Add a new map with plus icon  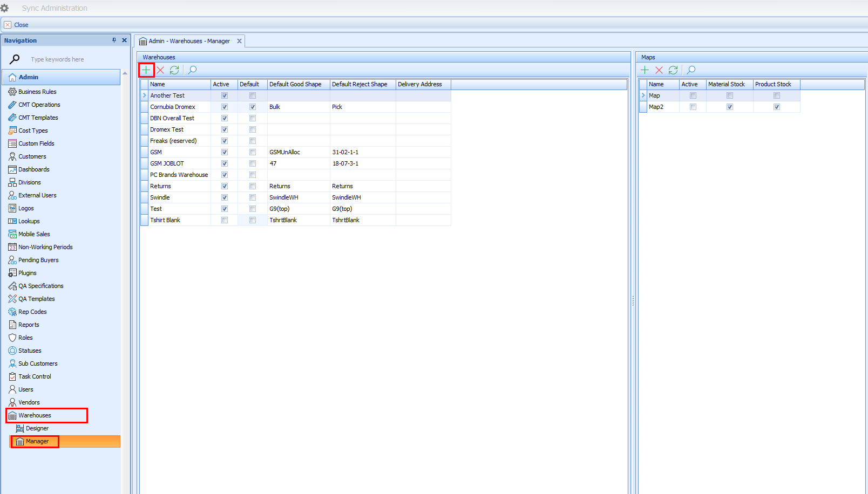click(x=645, y=70)
